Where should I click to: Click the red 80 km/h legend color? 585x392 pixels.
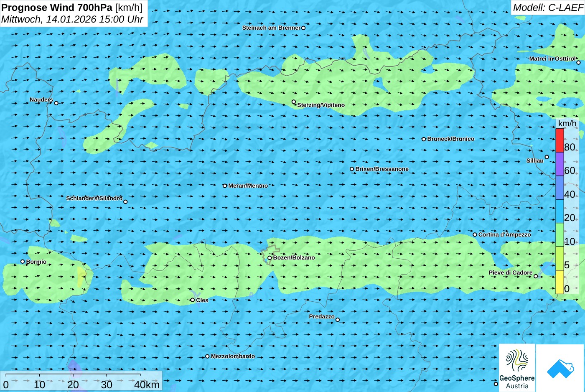coord(560,140)
